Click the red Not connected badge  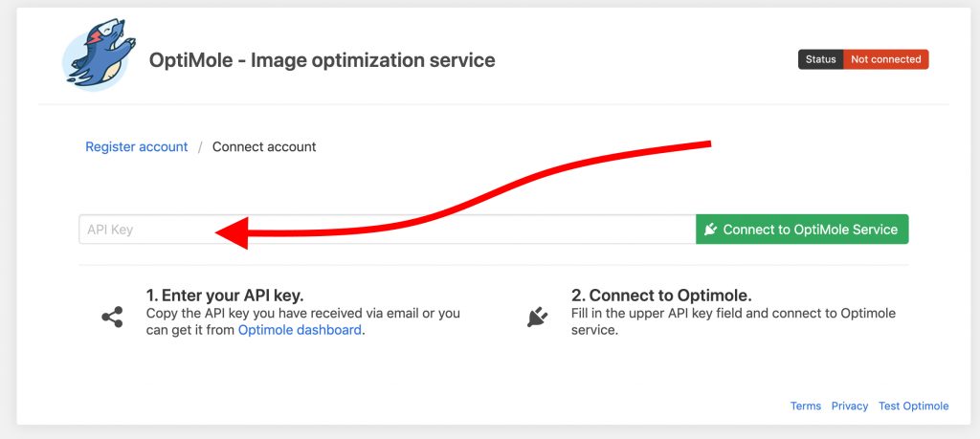click(x=885, y=59)
